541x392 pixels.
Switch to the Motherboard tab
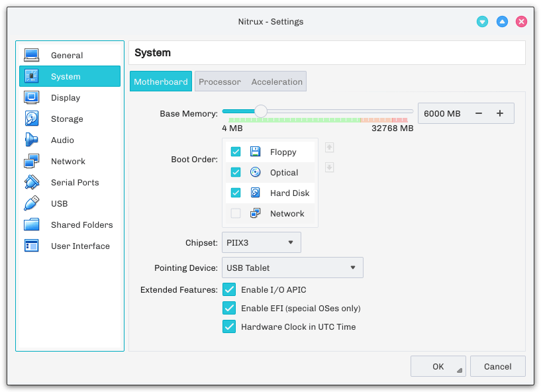coord(161,81)
